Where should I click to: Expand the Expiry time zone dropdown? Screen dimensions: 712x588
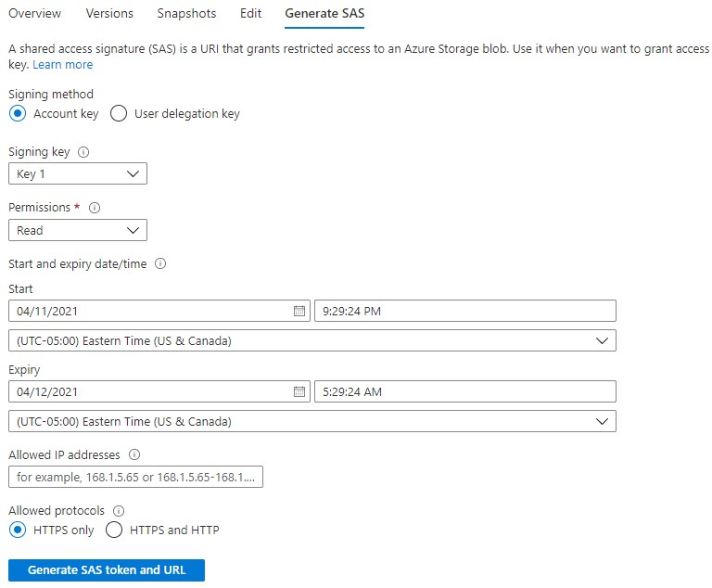tap(311, 421)
